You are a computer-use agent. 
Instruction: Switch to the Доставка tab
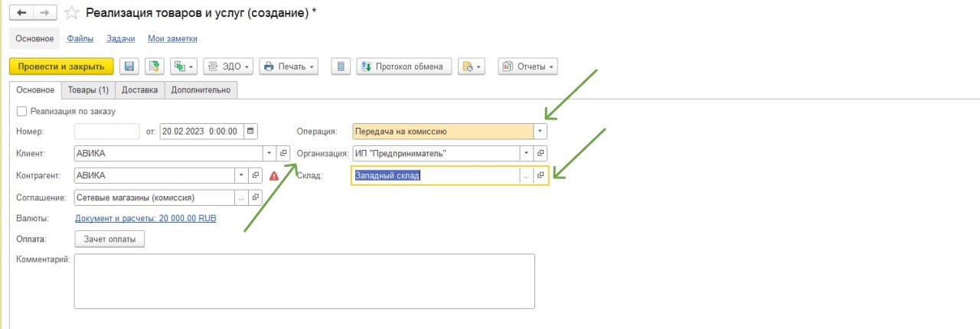pos(139,90)
